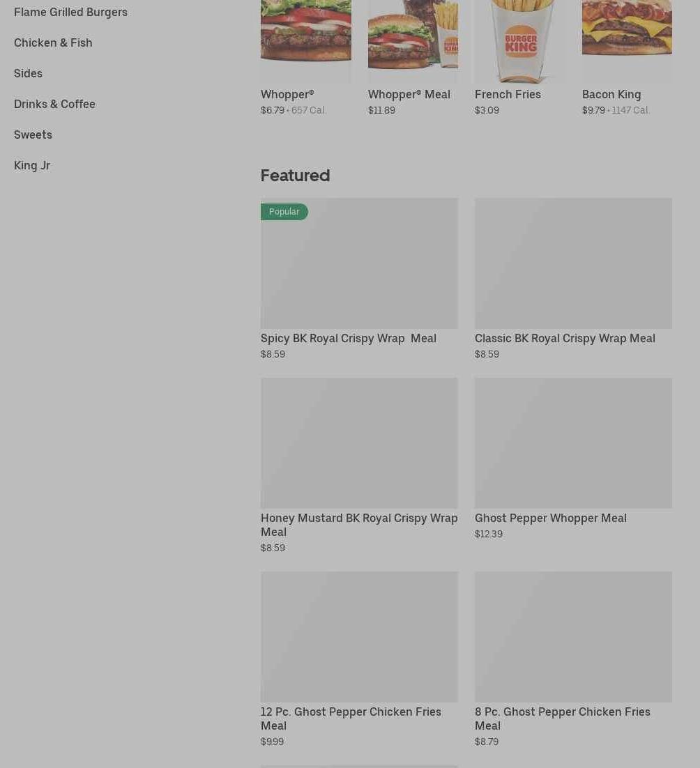Image resolution: width=700 pixels, height=768 pixels.
Task: Open Ghost Pepper Whopper Meal item
Action: pyautogui.click(x=551, y=519)
